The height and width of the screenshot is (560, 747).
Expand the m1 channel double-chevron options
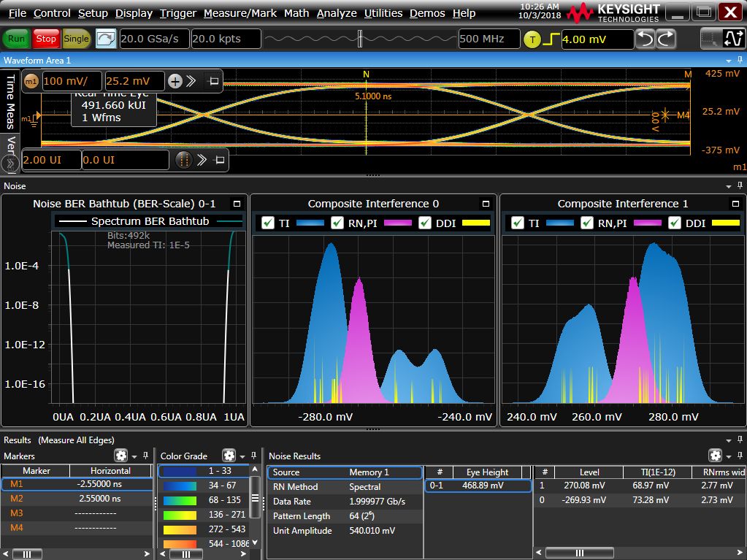click(191, 81)
